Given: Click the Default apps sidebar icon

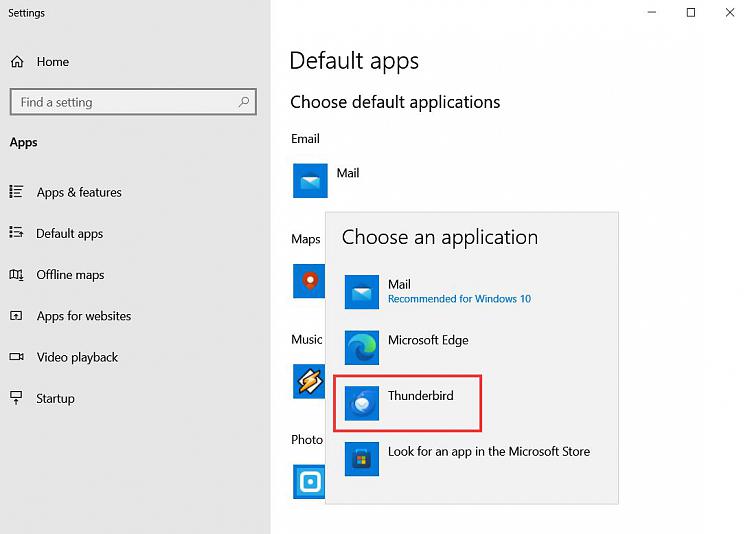Looking at the screenshot, I should point(16,233).
